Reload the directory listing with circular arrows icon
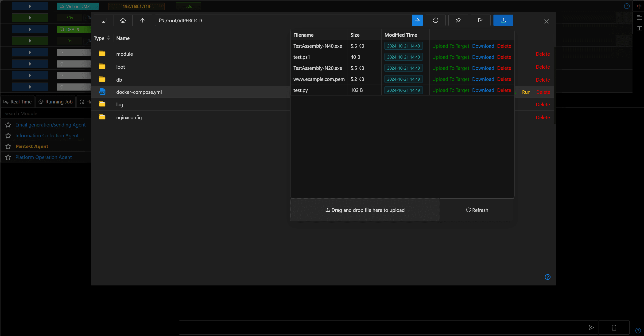The image size is (644, 336). (x=435, y=20)
